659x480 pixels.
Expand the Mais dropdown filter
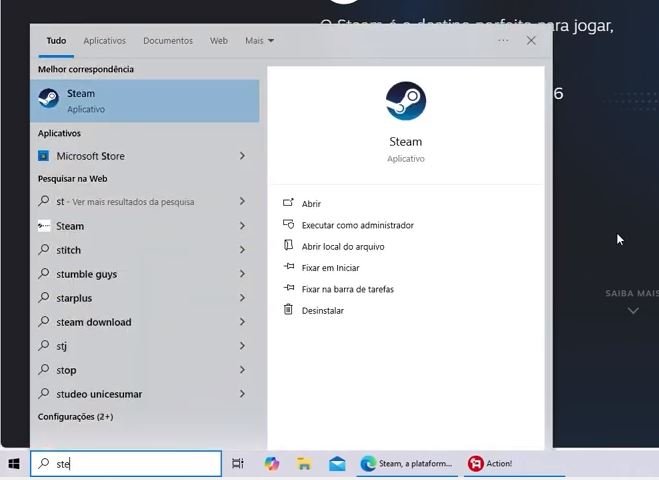click(259, 41)
